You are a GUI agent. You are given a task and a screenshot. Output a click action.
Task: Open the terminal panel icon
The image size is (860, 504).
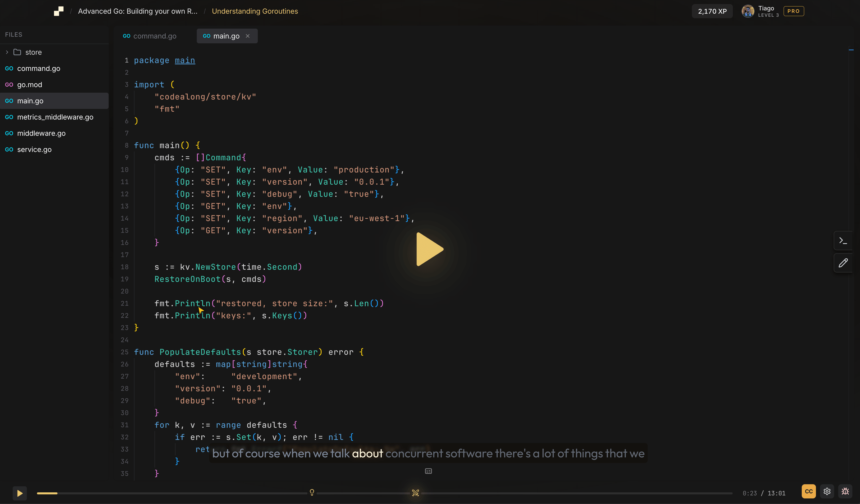843,241
